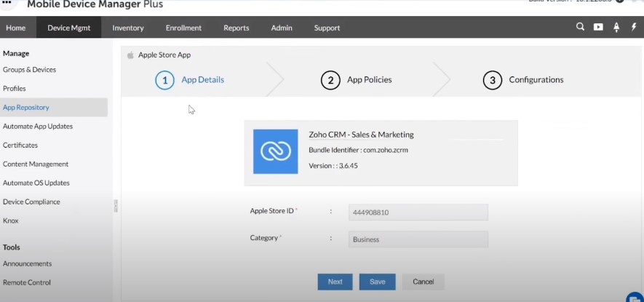Click the sidebar collapse handle

tap(116, 206)
